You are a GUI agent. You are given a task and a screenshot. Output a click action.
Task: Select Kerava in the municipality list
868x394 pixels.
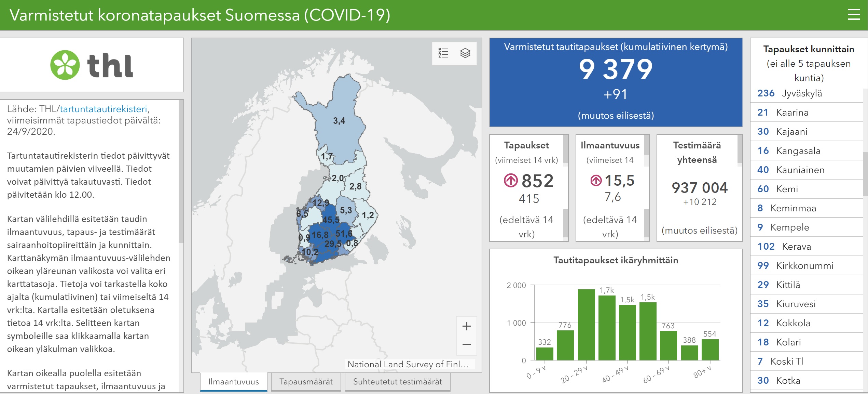[x=796, y=247]
